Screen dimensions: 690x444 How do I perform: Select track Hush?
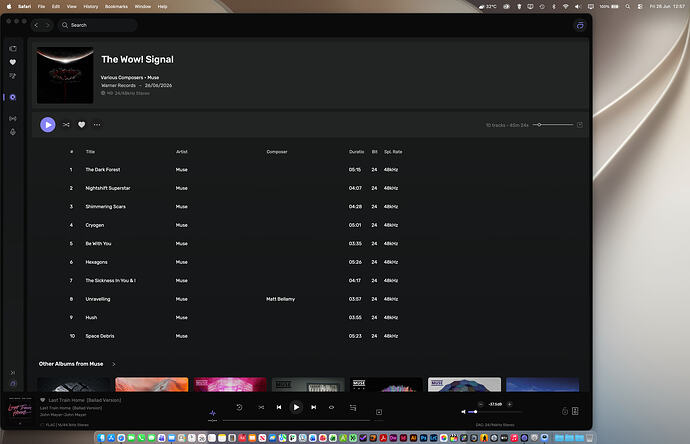91,317
